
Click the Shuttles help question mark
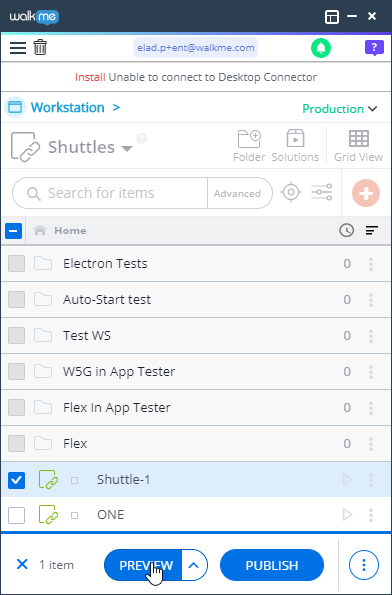click(x=141, y=139)
